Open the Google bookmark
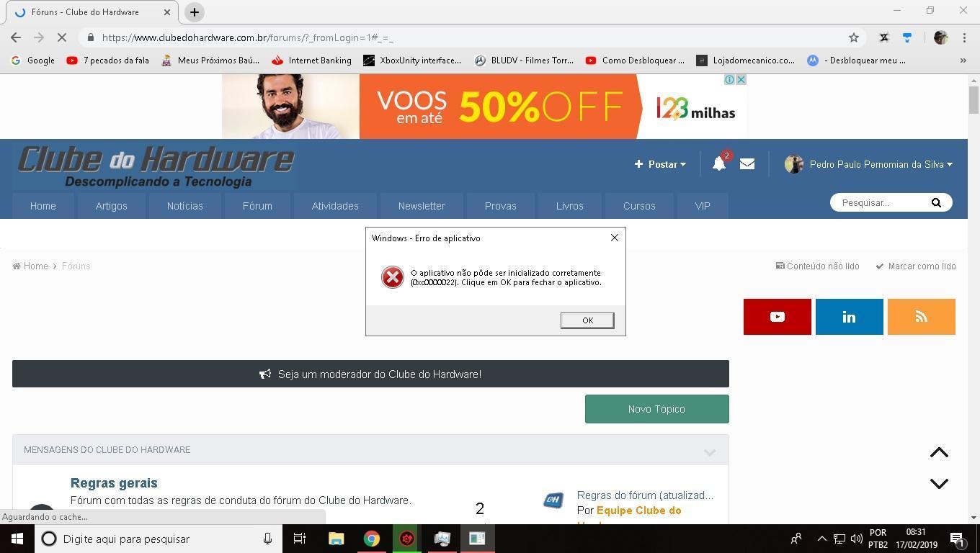980x553 pixels. click(x=33, y=60)
